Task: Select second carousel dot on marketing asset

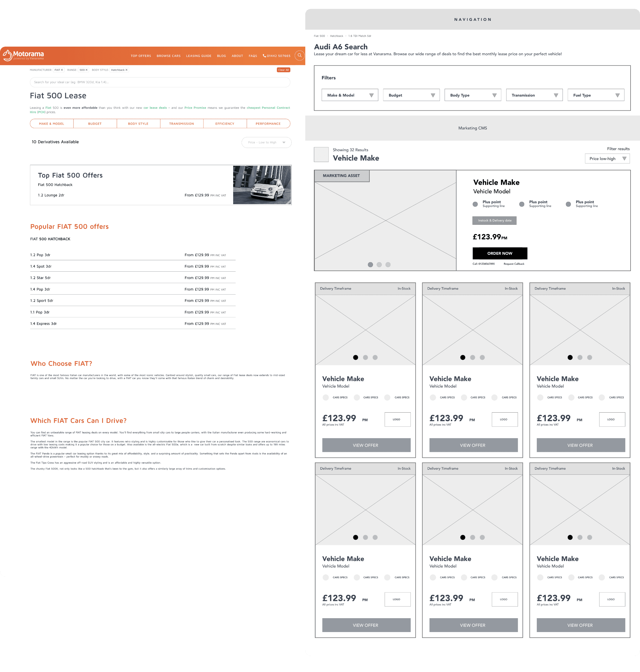Action: tap(379, 265)
